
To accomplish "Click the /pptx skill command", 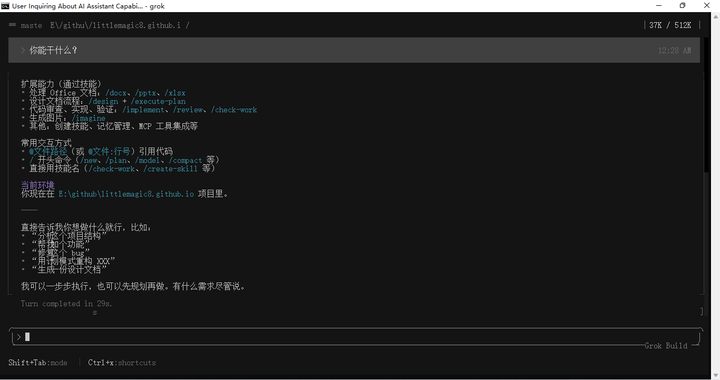I will click(x=146, y=93).
